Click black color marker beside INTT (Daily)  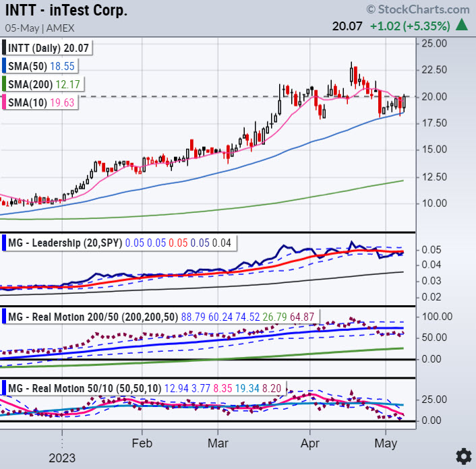click(3, 48)
